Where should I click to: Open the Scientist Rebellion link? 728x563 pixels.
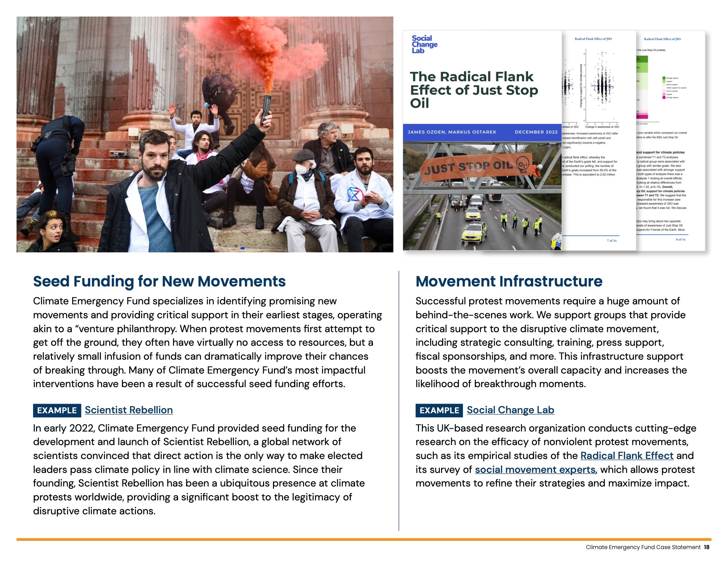[x=129, y=410]
